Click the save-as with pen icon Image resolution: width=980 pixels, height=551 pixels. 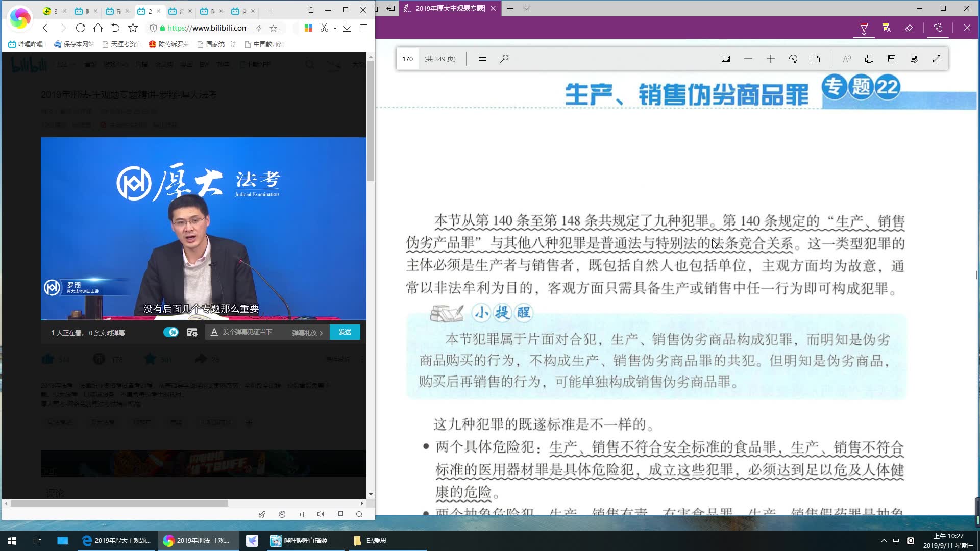(x=914, y=59)
